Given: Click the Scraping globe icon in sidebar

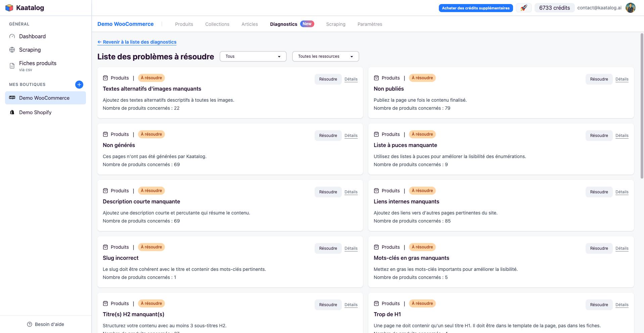Looking at the screenshot, I should [12, 50].
